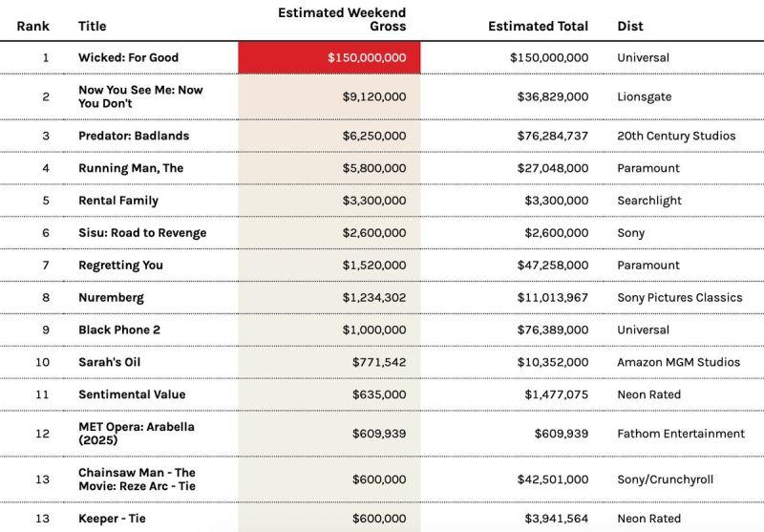Image resolution: width=764 pixels, height=532 pixels.
Task: Open the Regretting You title link
Action: (x=120, y=266)
